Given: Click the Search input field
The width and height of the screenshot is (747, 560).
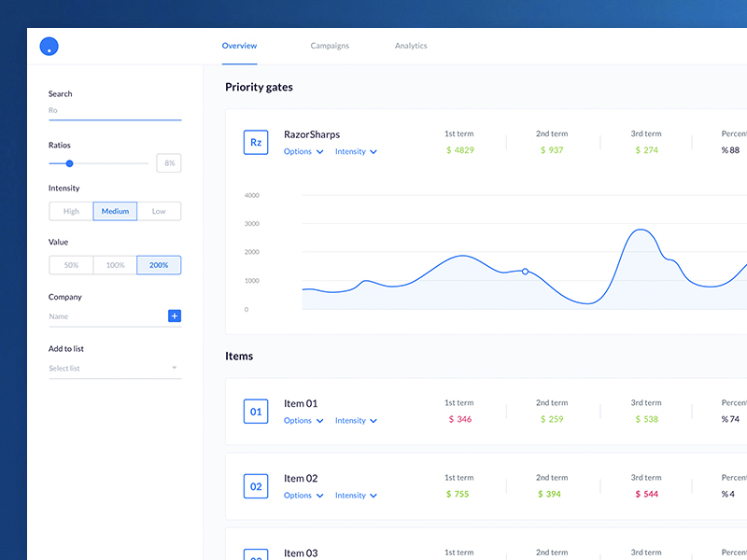Looking at the screenshot, I should pos(114,110).
